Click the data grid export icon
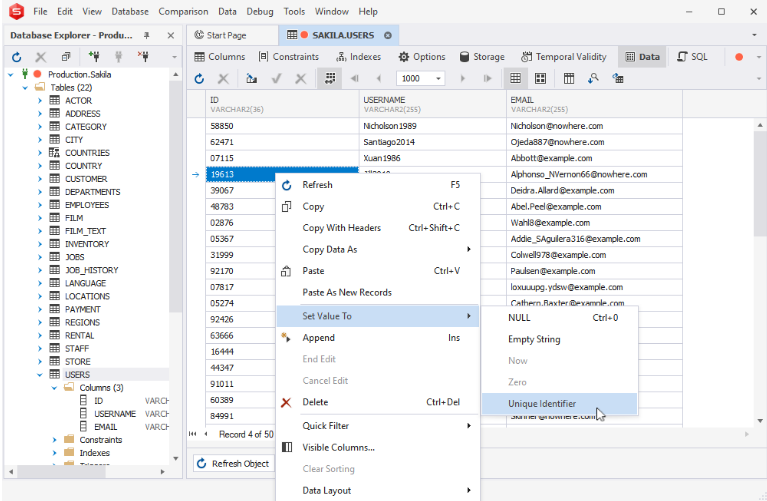The width and height of the screenshot is (767, 501). (x=251, y=78)
